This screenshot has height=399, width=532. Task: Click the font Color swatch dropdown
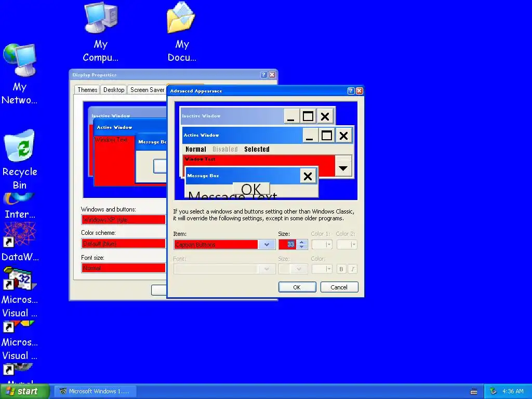(322, 269)
